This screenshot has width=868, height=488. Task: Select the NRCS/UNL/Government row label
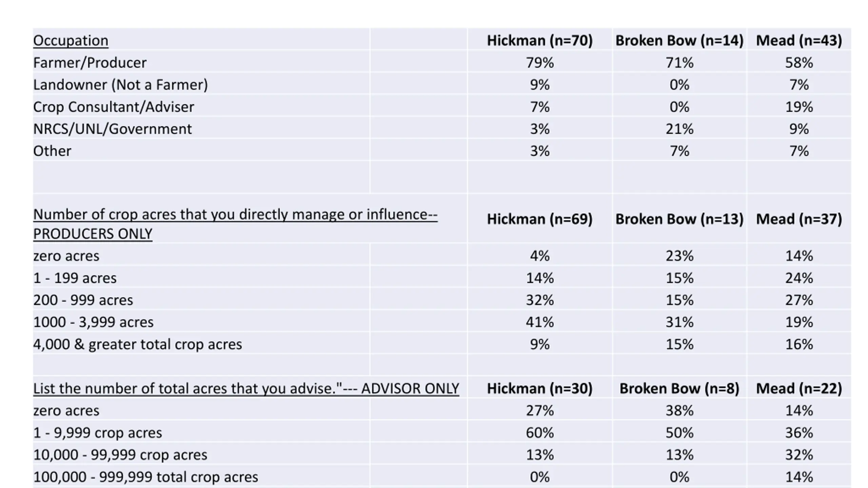coord(112,129)
